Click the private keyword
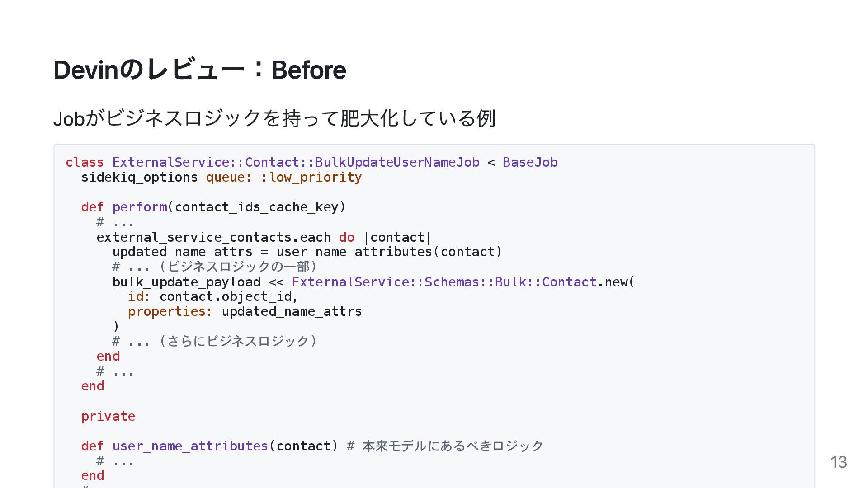Viewport: 868px width, 488px height. tap(108, 416)
